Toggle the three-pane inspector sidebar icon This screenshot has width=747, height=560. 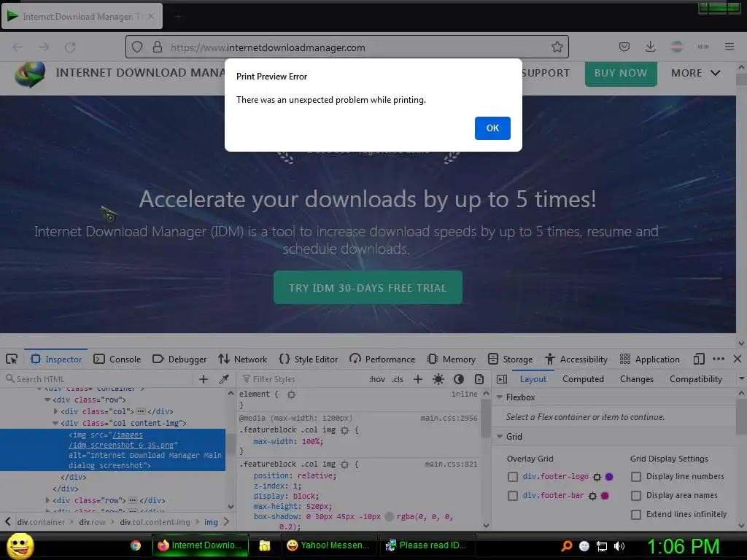click(x=502, y=379)
